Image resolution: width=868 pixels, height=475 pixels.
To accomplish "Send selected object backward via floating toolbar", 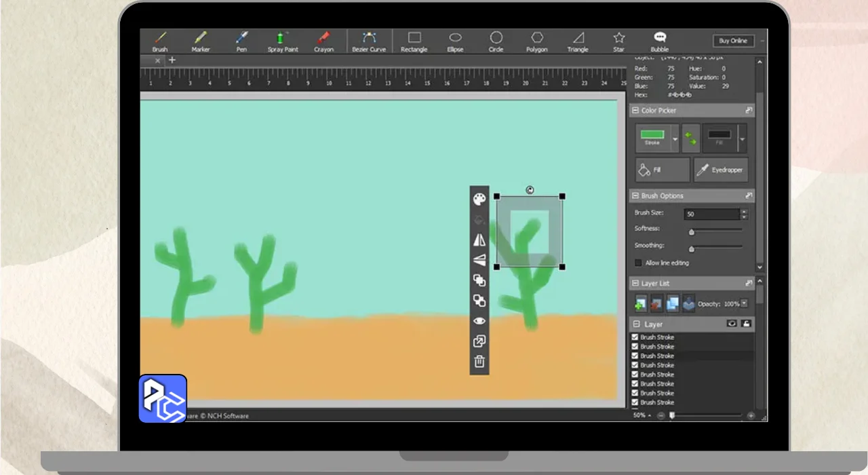I will [479, 301].
